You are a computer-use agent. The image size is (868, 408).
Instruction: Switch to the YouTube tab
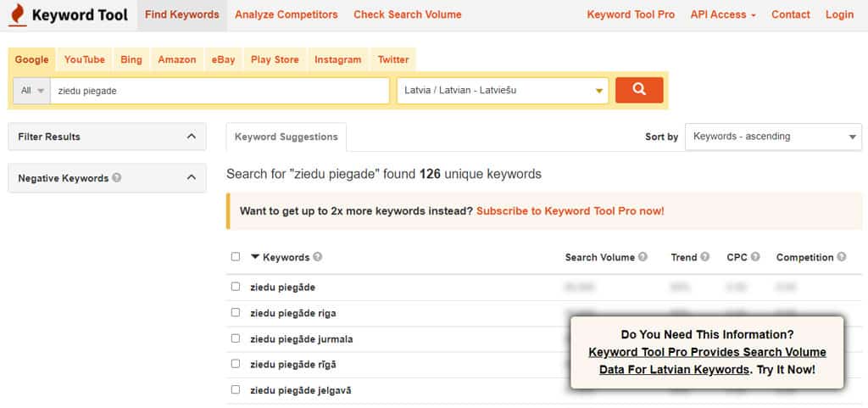pos(85,59)
